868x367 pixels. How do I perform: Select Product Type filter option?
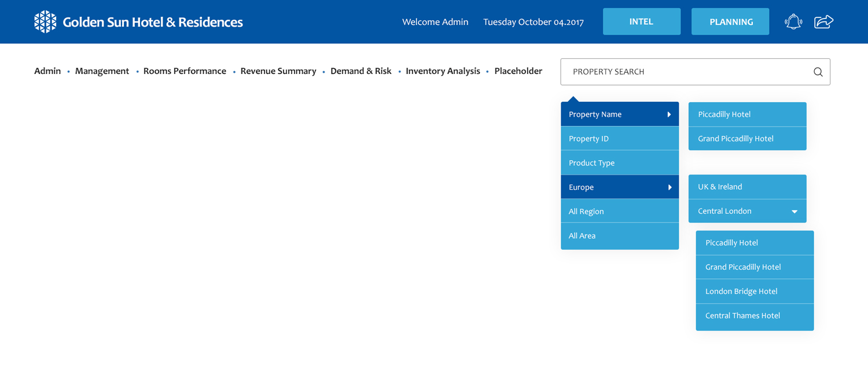point(620,163)
